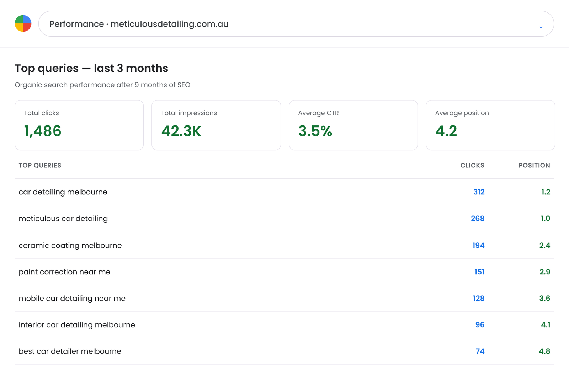Select the Average CTR card
Viewport: 569px width, 392px height.
tap(353, 125)
